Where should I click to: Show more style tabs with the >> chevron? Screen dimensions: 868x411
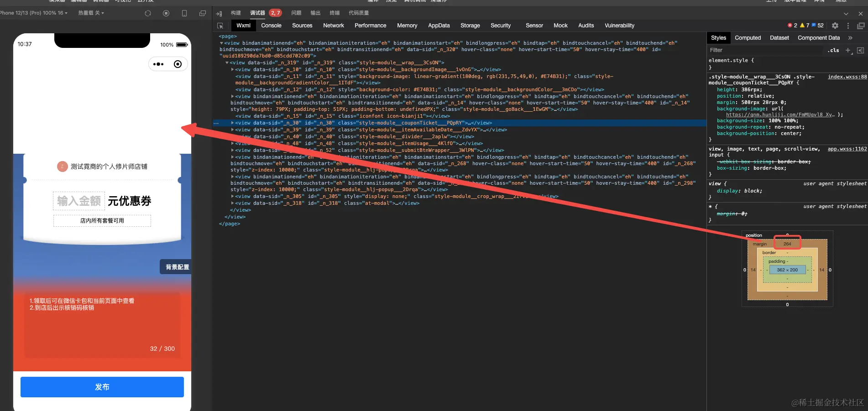850,38
